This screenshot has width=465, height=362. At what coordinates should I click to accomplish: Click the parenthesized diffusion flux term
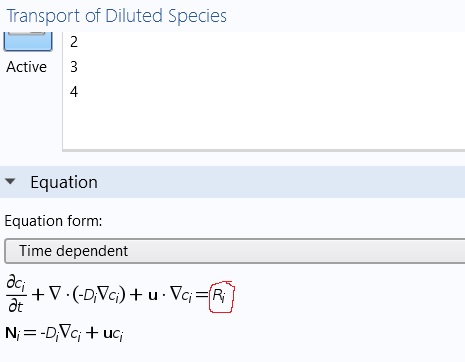click(x=99, y=294)
